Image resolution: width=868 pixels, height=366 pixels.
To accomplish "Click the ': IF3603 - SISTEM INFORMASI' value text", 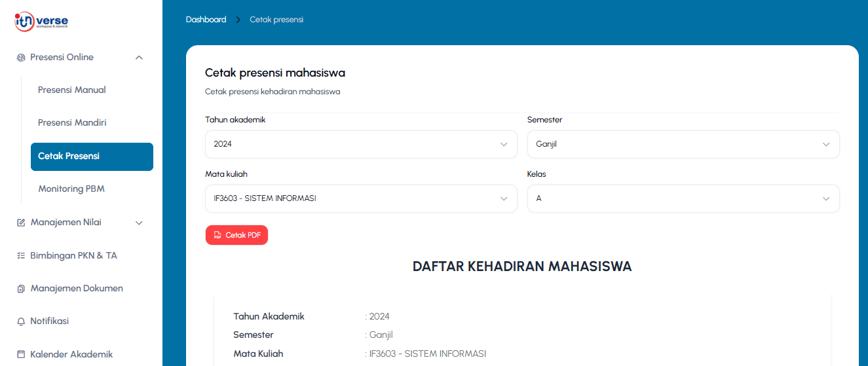I will pos(425,354).
